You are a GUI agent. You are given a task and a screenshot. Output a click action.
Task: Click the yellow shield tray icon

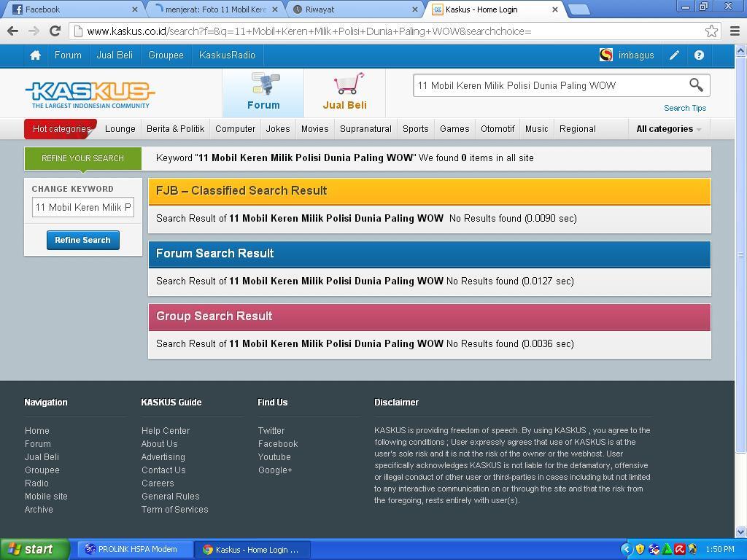pos(640,550)
